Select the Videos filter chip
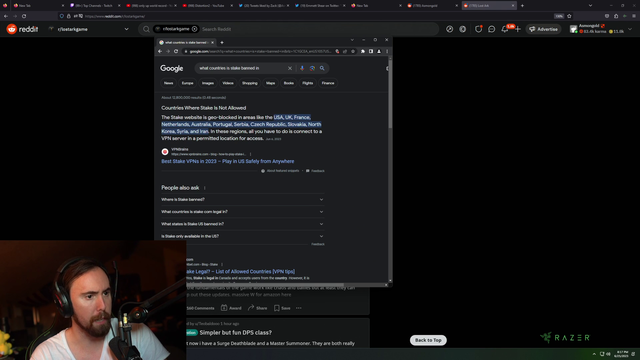 [228, 83]
